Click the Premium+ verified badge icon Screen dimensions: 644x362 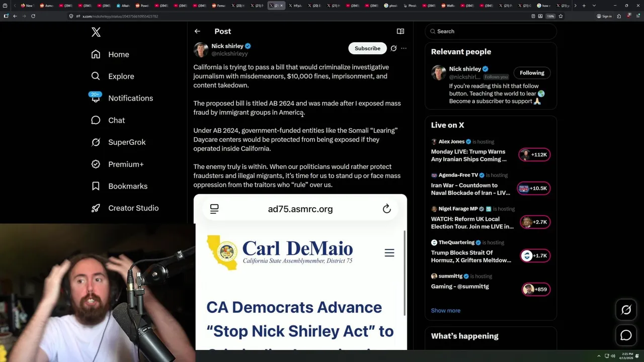(x=96, y=164)
